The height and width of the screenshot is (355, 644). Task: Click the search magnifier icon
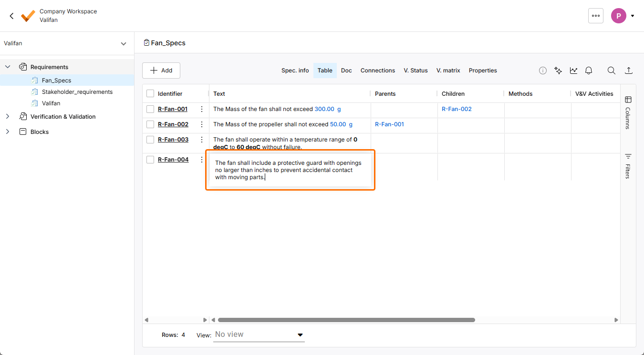tap(612, 71)
